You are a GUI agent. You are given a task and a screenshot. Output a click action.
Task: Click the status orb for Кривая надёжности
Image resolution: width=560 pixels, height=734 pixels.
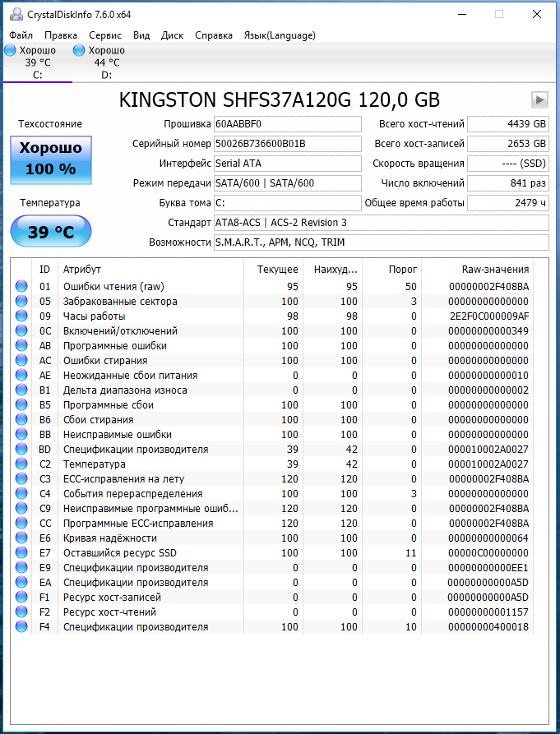[21, 538]
